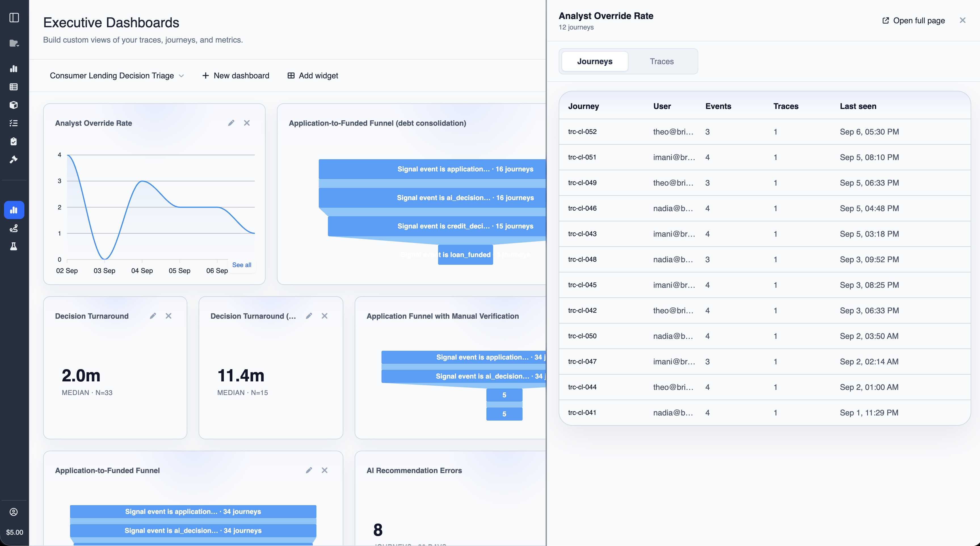980x546 pixels.
Task: Click the 16 journeys application funnel bar
Action: pos(432,169)
